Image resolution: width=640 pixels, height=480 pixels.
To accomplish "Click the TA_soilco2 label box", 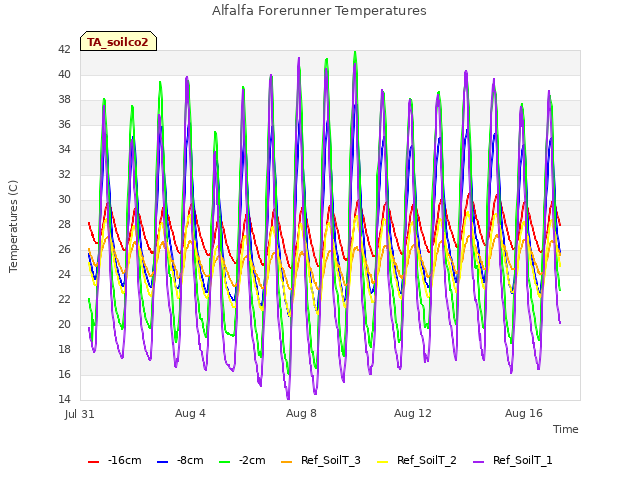I will click(x=118, y=41).
